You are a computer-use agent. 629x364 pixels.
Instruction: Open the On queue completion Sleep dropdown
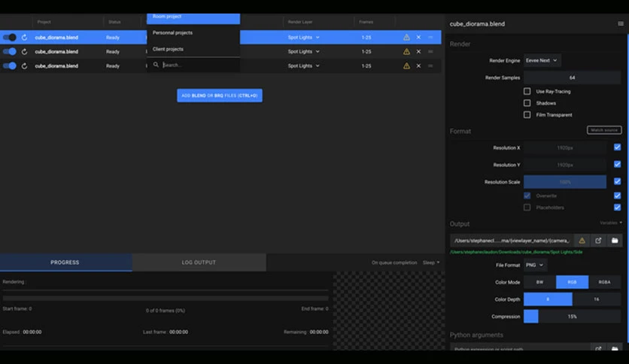click(x=431, y=262)
